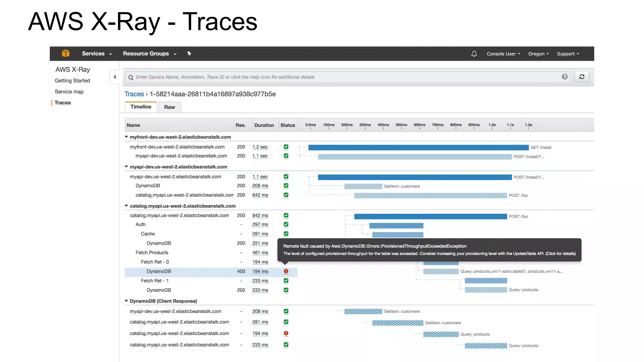Click the red error icon on the DynamoDB 400 row
This screenshot has height=362, width=644.
pos(286,271)
